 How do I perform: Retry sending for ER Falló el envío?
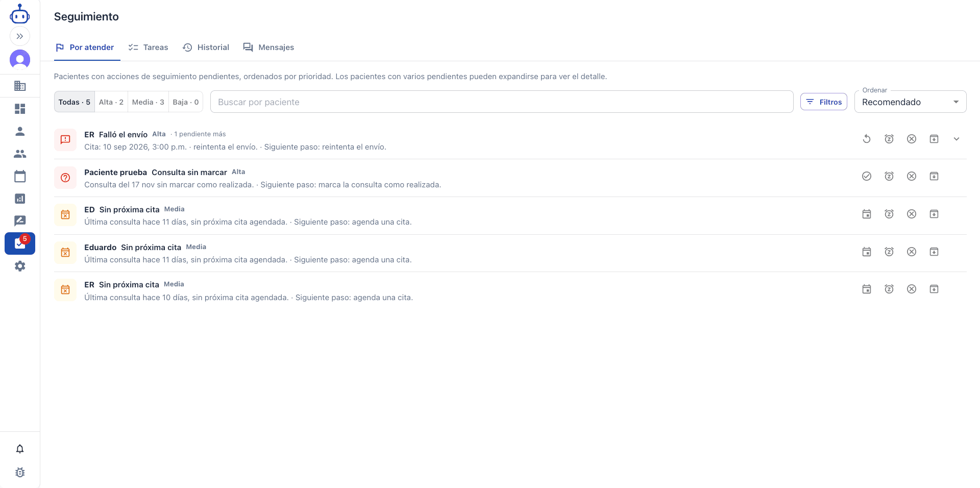[x=867, y=139]
